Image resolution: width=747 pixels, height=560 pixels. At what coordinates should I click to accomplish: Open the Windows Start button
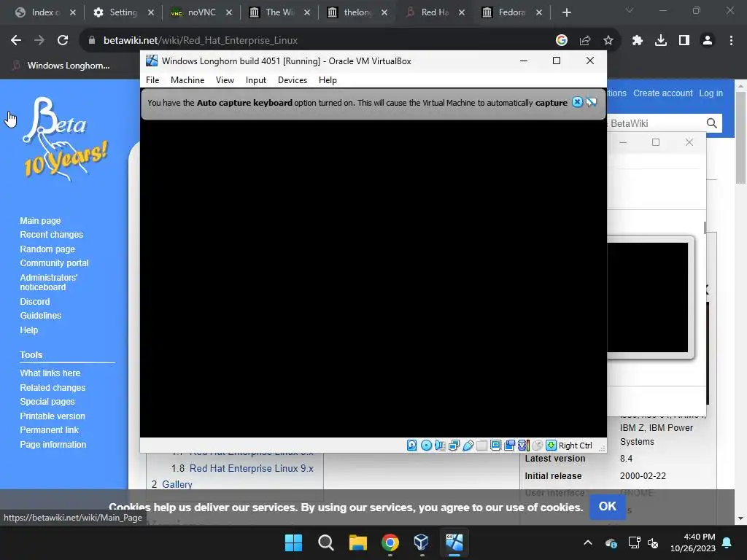tap(293, 542)
